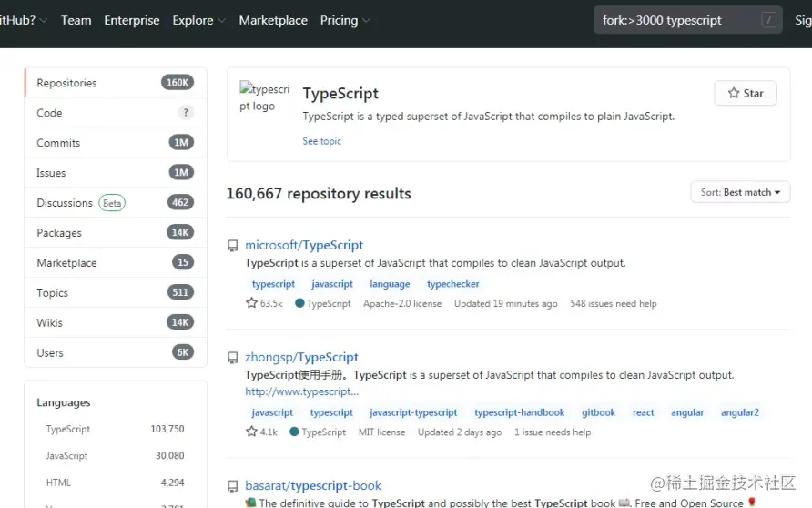Click the repository icon beside basarat/typescript-book
812x508 pixels.
[x=233, y=486]
